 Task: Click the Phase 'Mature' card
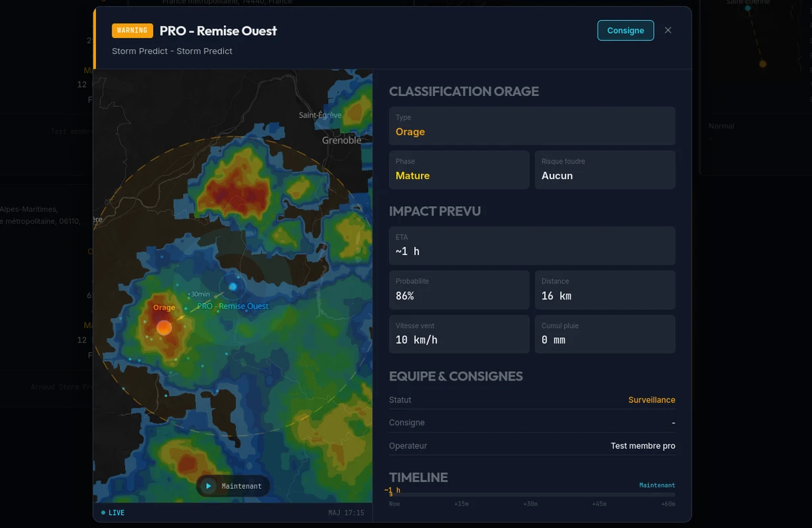[459, 170]
